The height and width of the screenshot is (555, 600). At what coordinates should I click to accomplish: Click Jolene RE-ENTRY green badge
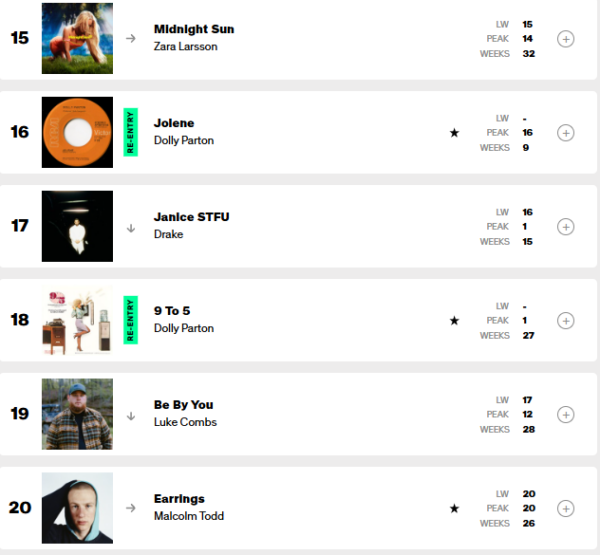click(x=130, y=132)
